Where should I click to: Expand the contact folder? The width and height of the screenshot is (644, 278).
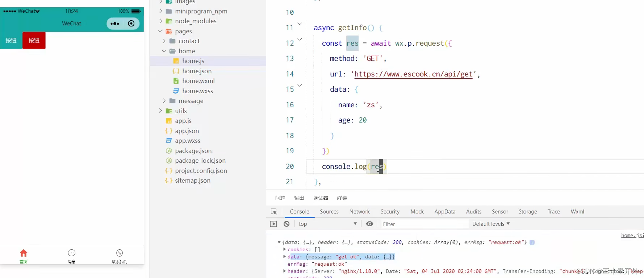tap(164, 41)
